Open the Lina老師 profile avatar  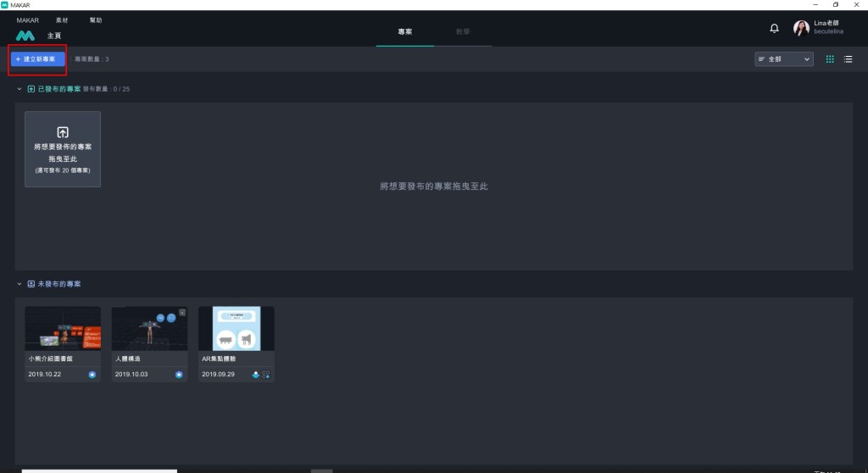tap(800, 29)
